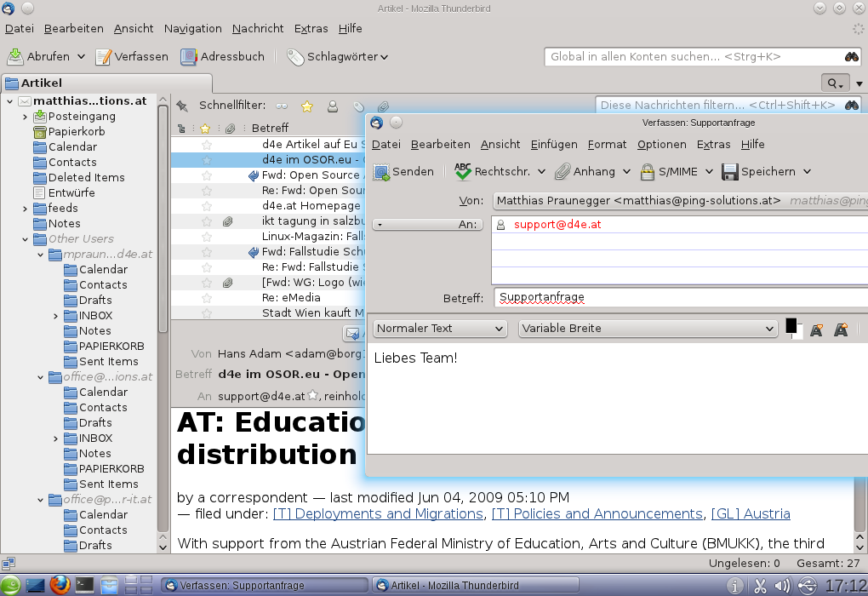Image resolution: width=868 pixels, height=596 pixels.
Task: Expand the Posteingang folder
Action: pyautogui.click(x=25, y=117)
